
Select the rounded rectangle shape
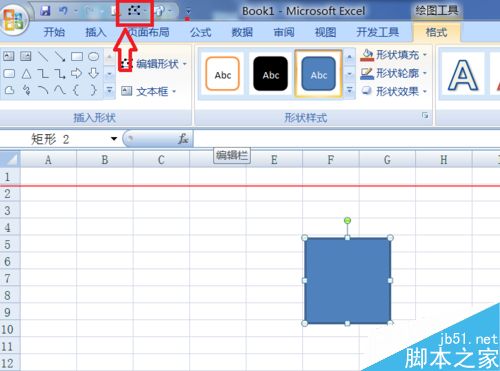pyautogui.click(x=9, y=73)
